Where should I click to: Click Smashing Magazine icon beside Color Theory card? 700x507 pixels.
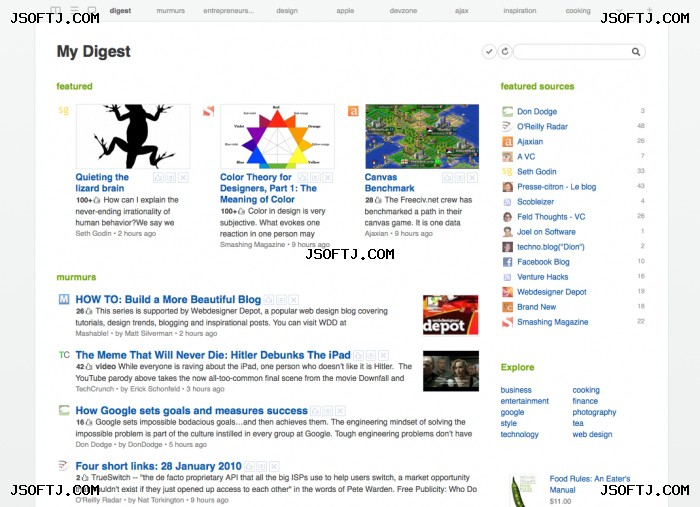point(208,110)
